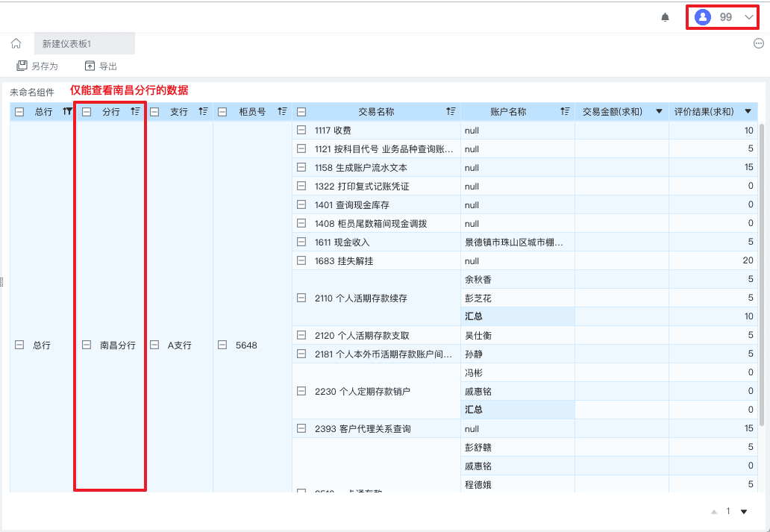Screen dimensions: 770x532
Task: Select the 孙静 account cell
Action: point(518,354)
